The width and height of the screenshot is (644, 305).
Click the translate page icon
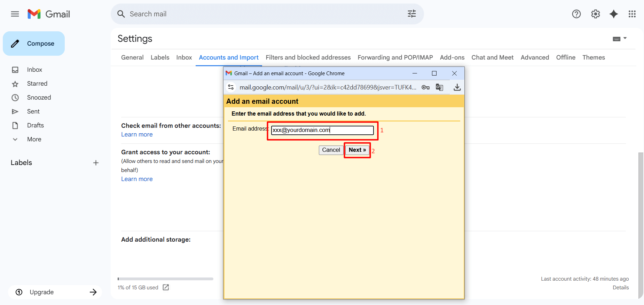[440, 87]
